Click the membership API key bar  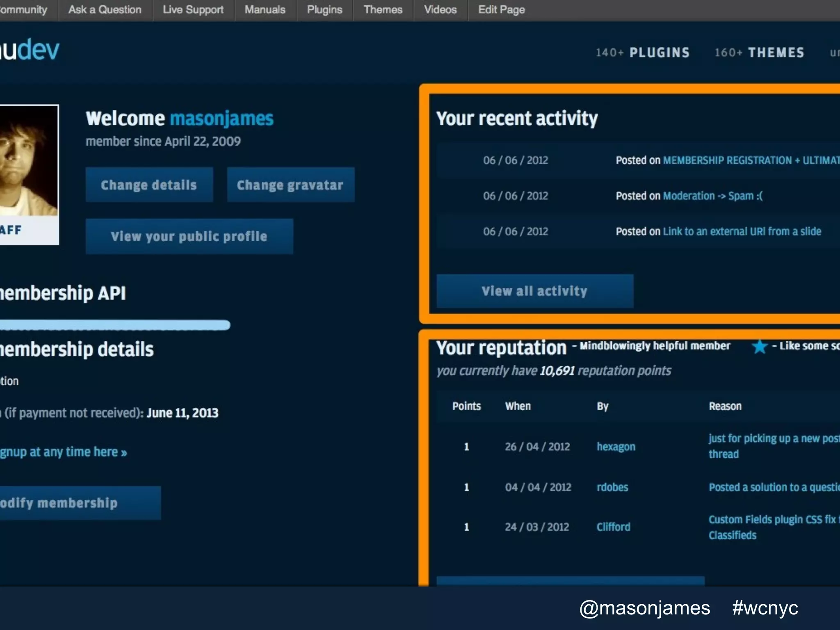[115, 325]
